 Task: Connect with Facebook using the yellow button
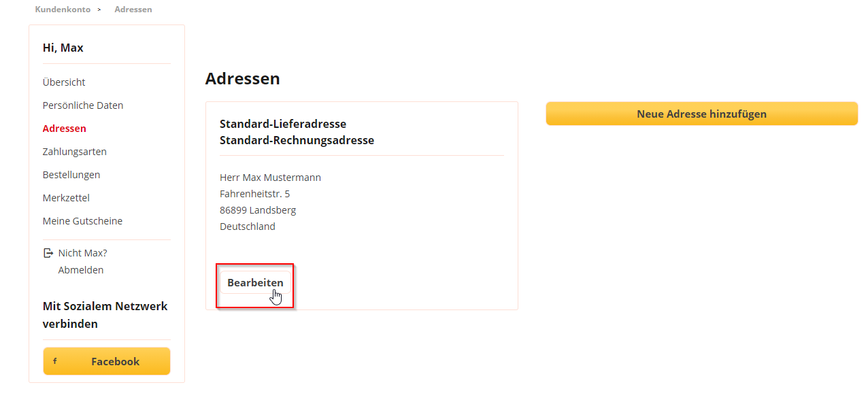pyautogui.click(x=107, y=361)
